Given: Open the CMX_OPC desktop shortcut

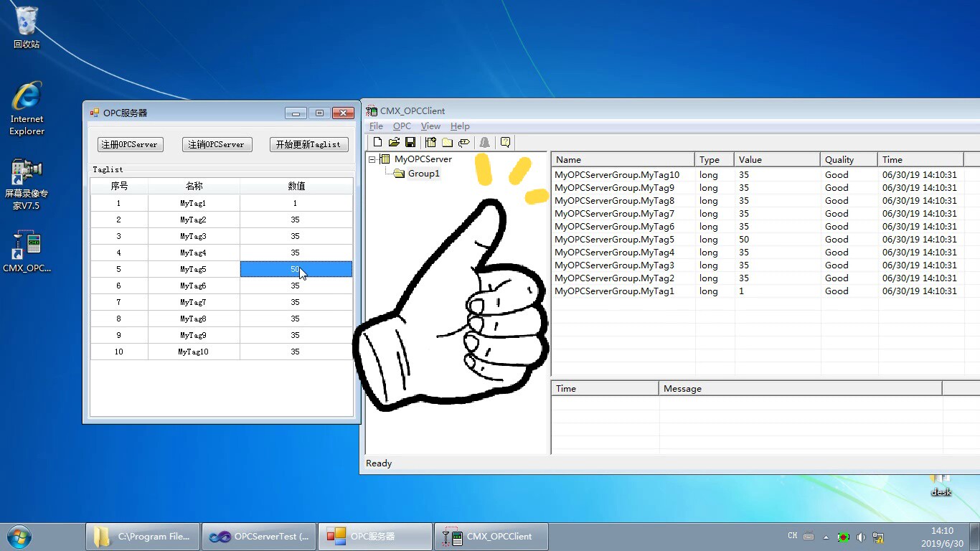Looking at the screenshot, I should coord(27,251).
